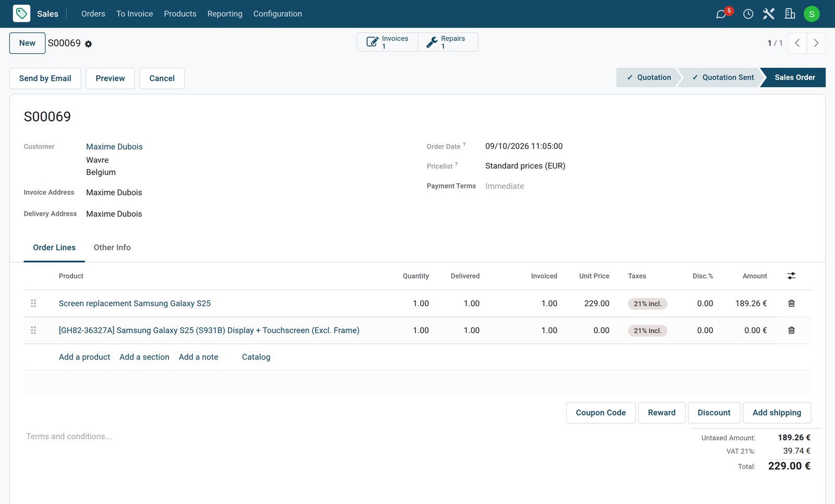
Task: Open the activities clock icon
Action: tap(748, 14)
